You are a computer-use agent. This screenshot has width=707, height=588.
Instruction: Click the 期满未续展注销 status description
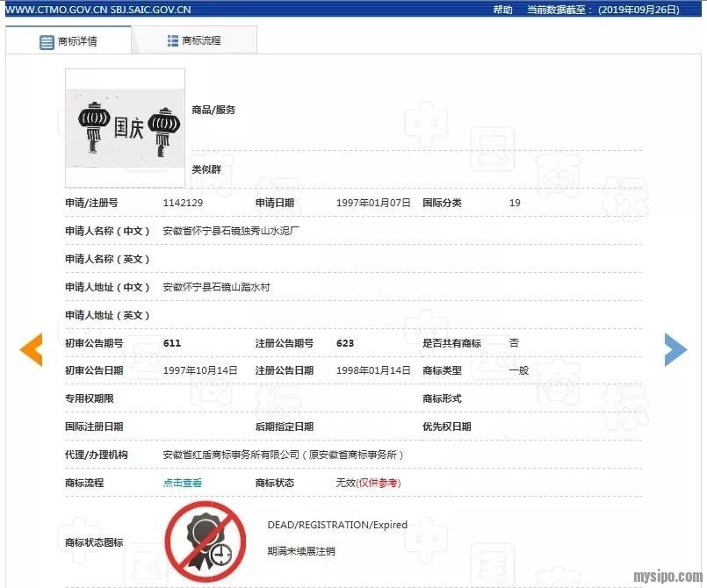tap(301, 551)
